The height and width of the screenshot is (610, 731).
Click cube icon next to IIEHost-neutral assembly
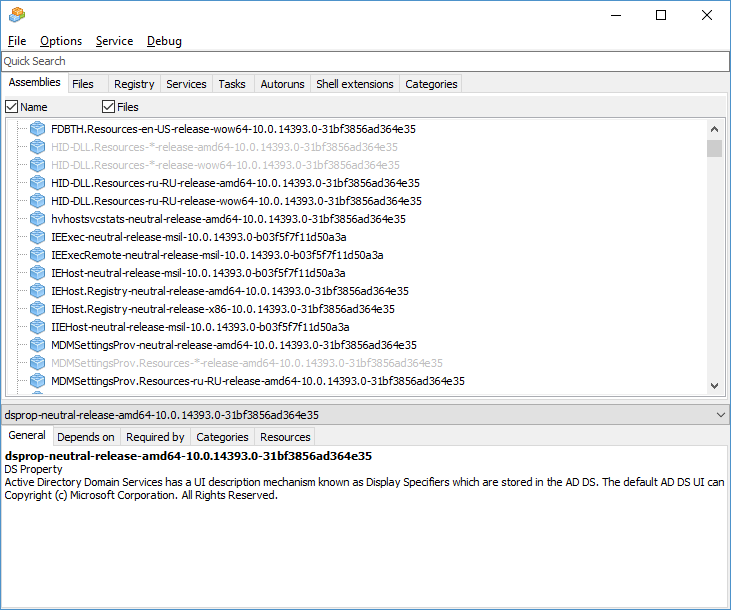pos(37,327)
